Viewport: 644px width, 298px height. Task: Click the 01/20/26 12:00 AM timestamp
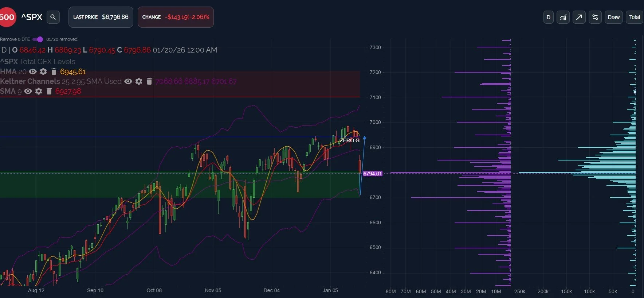pyautogui.click(x=185, y=50)
